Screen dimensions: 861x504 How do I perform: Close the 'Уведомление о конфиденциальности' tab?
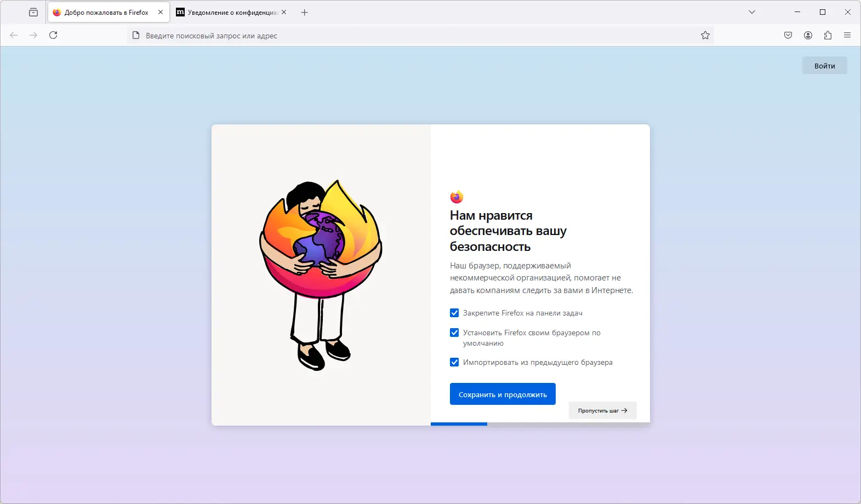(x=284, y=12)
